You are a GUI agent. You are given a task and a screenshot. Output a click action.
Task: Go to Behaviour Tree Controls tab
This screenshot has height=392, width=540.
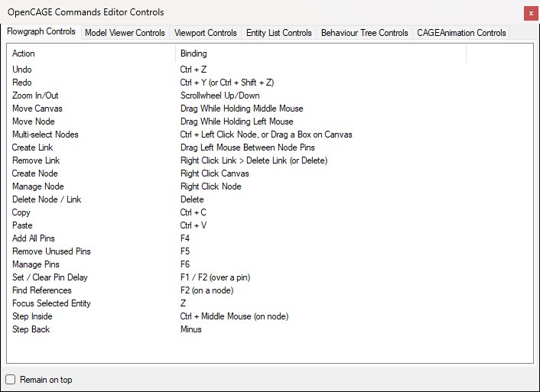tap(364, 33)
